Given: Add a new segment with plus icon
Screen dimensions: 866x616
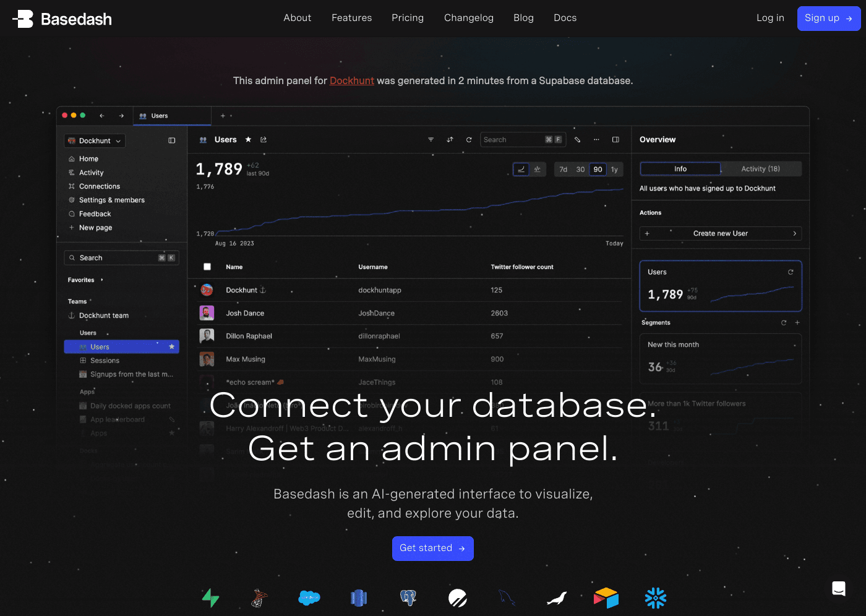Looking at the screenshot, I should click(x=797, y=323).
